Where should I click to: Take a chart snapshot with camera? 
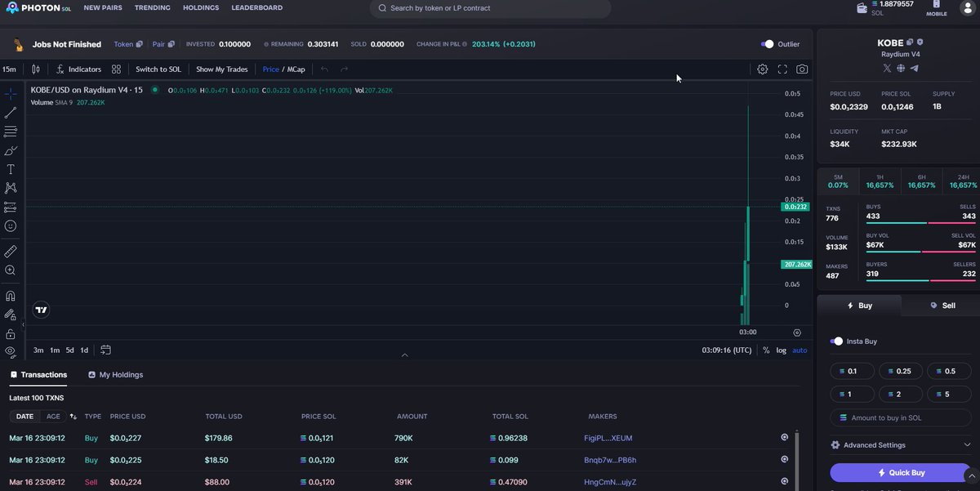pyautogui.click(x=803, y=69)
